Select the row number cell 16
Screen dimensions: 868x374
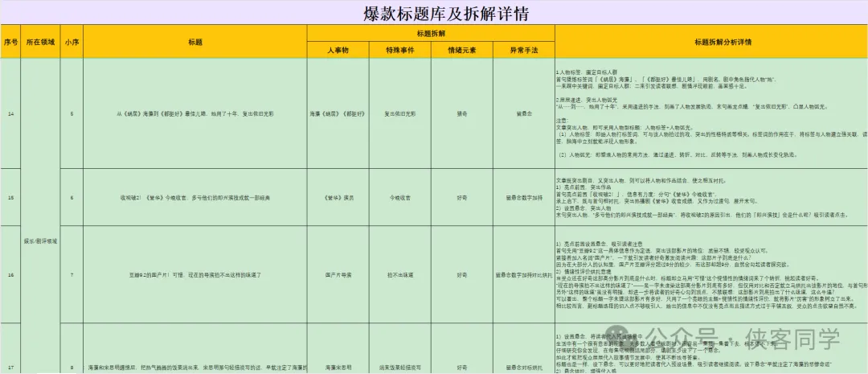10,274
